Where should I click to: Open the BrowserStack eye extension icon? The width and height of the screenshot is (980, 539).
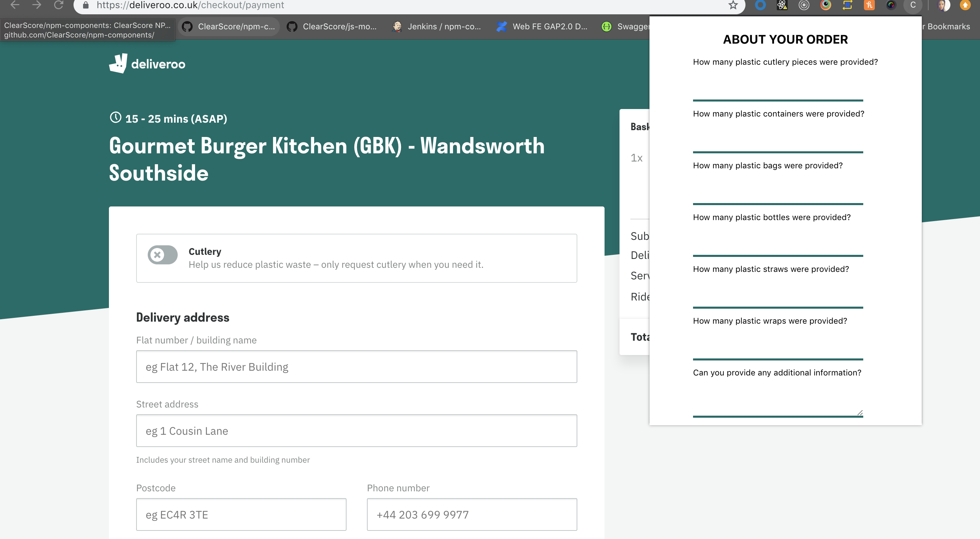[x=825, y=5]
